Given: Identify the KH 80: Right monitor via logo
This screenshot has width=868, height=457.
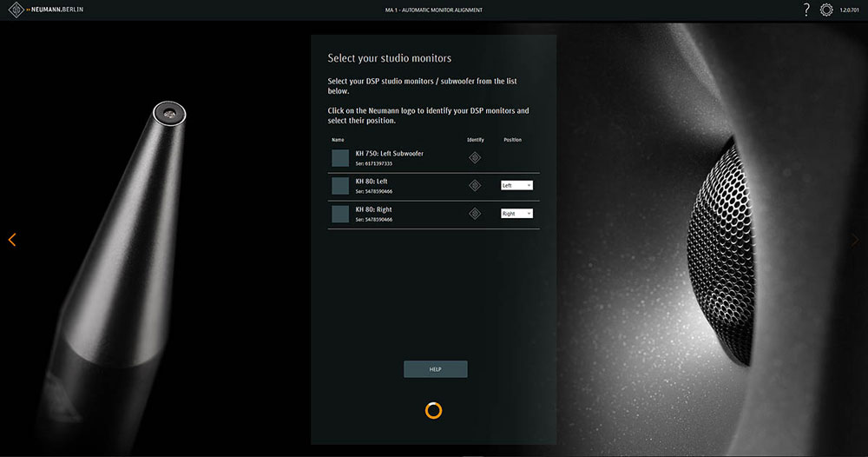Looking at the screenshot, I should point(475,213).
